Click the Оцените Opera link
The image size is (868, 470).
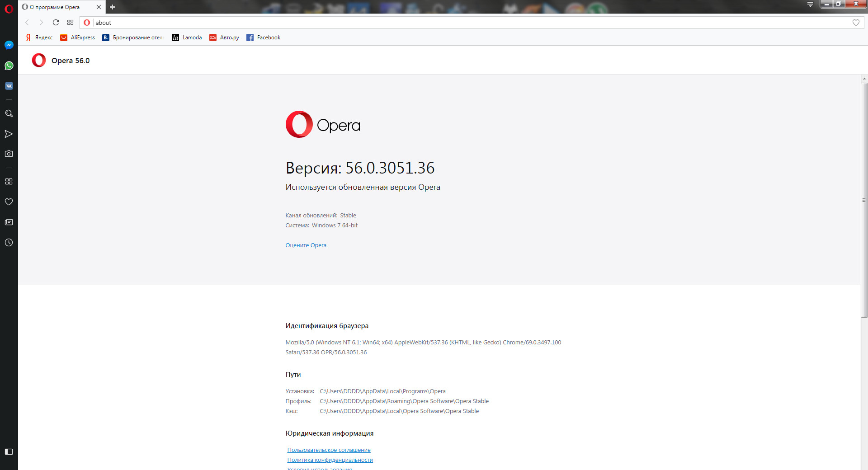(x=306, y=245)
